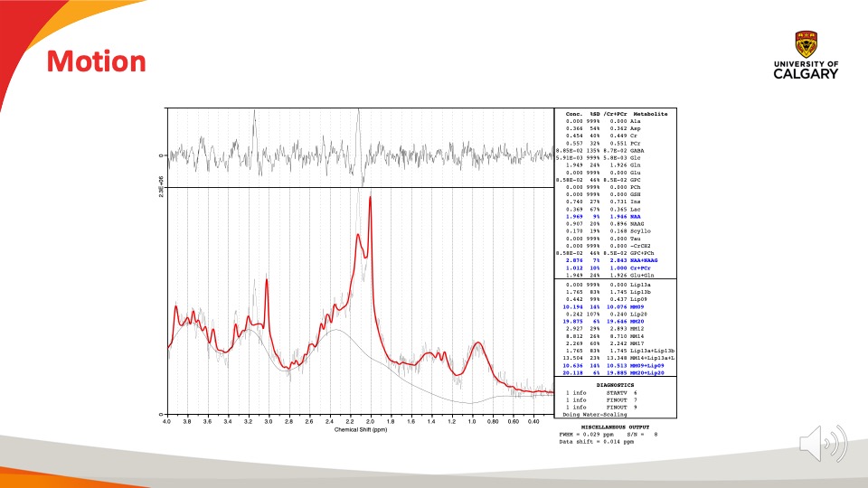Select the 'Motion' slide title

pos(96,61)
